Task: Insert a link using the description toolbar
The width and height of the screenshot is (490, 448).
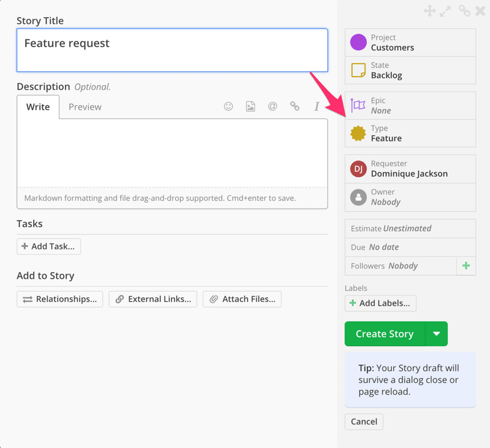Action: point(295,107)
